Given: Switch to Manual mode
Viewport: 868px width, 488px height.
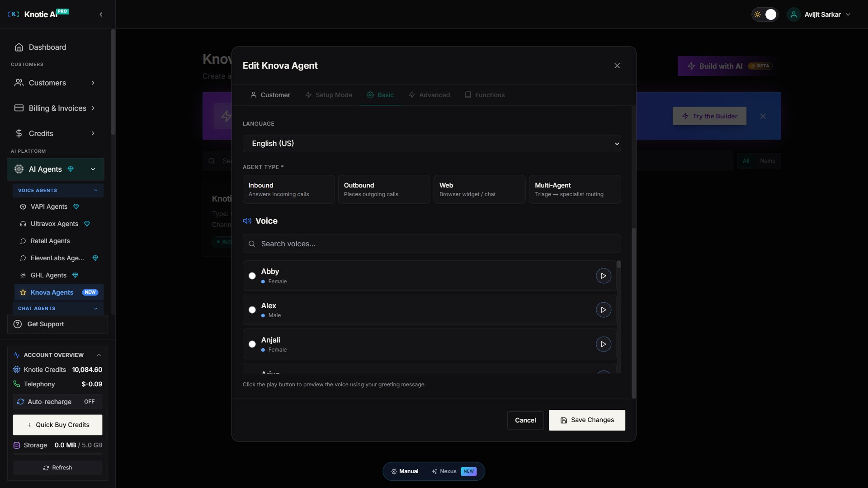Looking at the screenshot, I should (405, 471).
